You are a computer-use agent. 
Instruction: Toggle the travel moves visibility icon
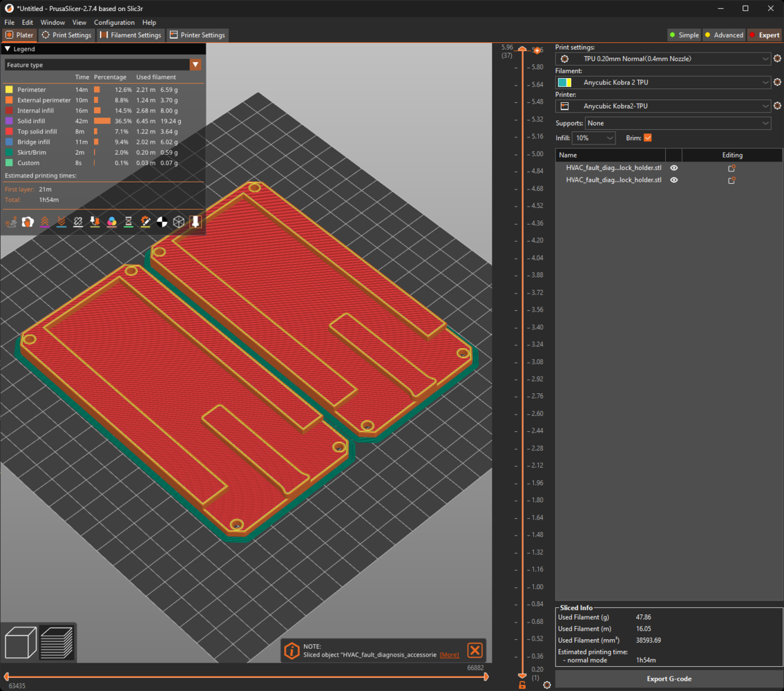(11, 222)
